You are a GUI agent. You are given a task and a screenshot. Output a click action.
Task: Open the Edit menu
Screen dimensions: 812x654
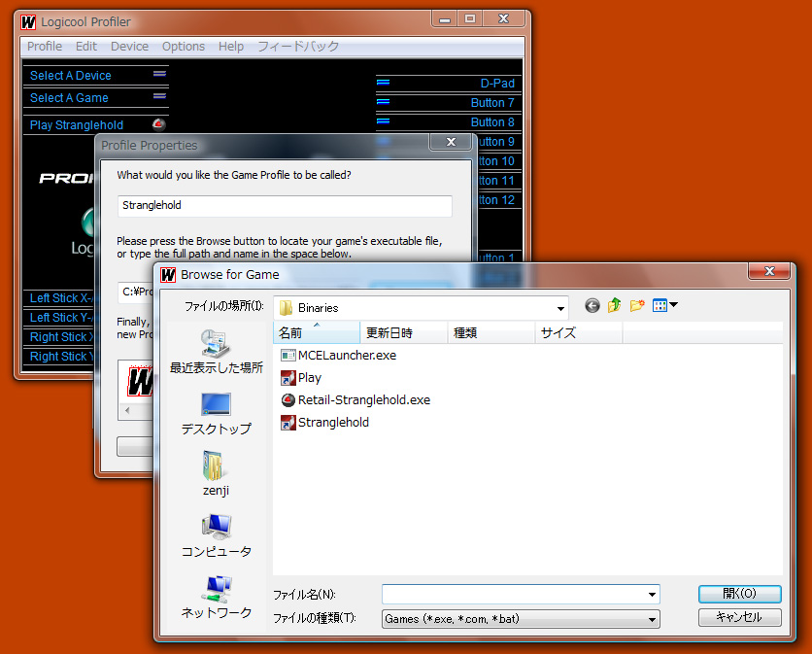tap(86, 46)
